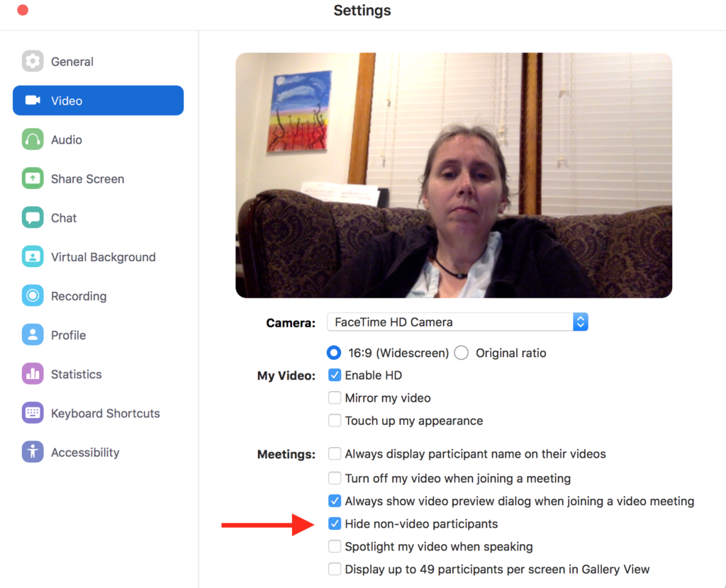Click the "Settings" window title
The height and width of the screenshot is (588, 726).
[x=362, y=11]
